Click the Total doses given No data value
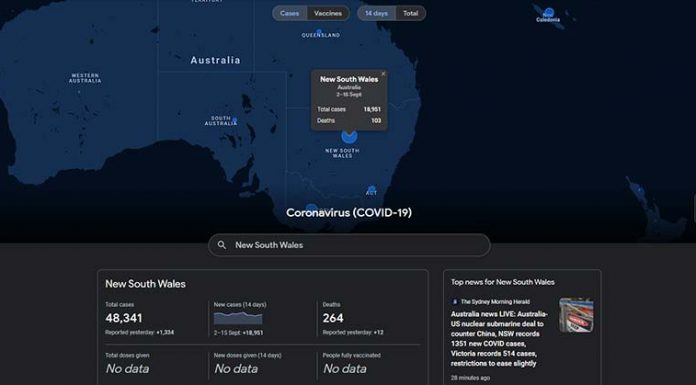The image size is (696, 385). click(127, 369)
